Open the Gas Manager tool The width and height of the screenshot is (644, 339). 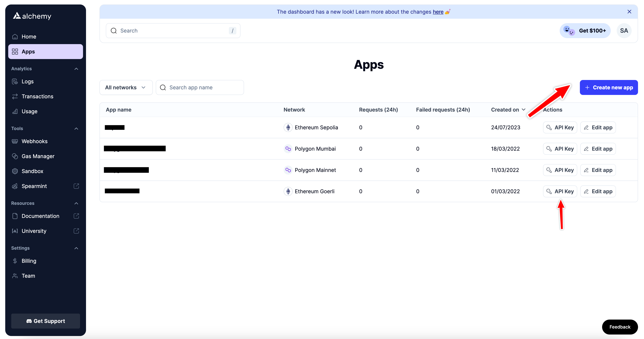(38, 156)
